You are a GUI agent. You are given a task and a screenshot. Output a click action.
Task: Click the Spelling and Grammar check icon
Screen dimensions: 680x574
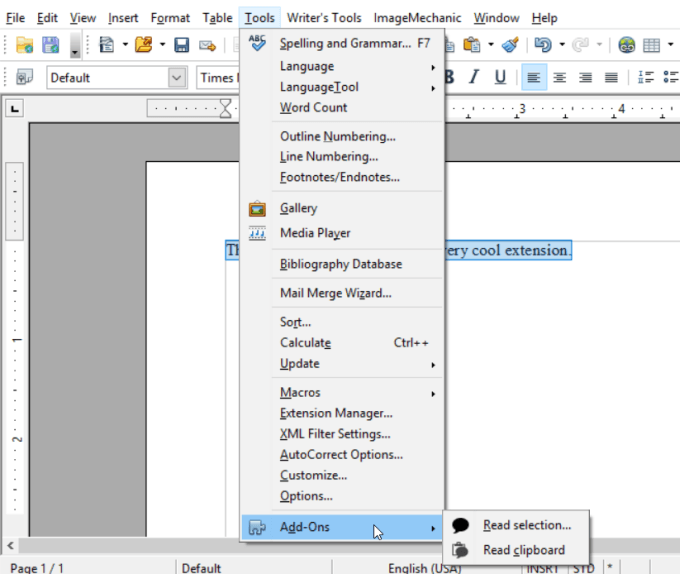pos(257,43)
